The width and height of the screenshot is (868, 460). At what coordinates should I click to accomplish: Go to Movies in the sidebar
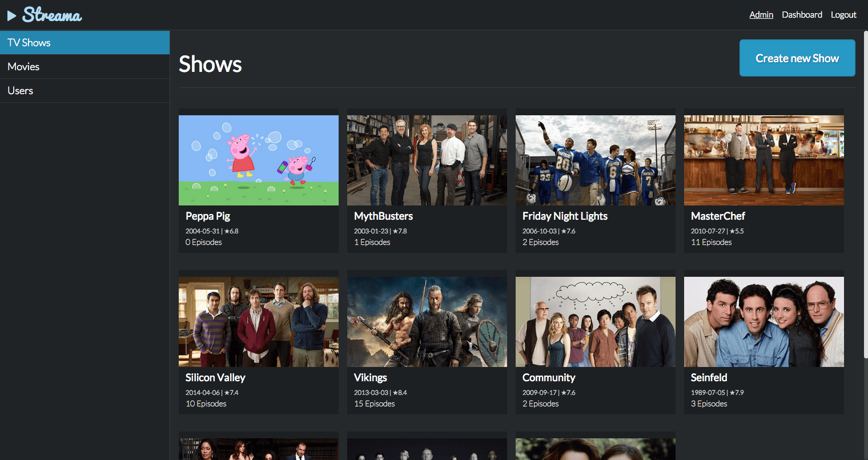click(85, 67)
